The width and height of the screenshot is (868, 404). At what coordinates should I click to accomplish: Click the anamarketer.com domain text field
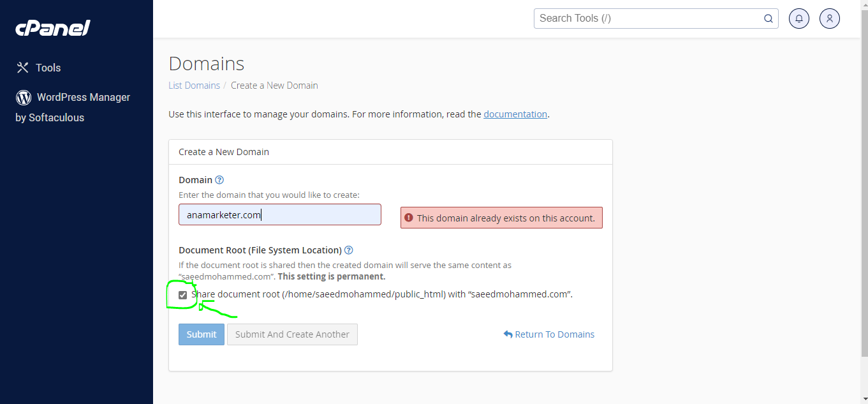pyautogui.click(x=279, y=215)
